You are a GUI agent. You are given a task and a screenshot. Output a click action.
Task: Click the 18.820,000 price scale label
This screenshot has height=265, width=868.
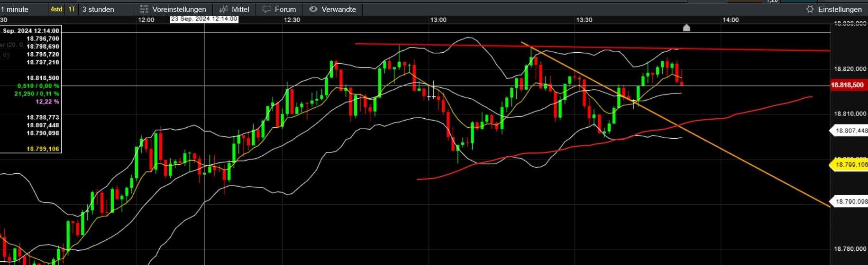point(850,69)
